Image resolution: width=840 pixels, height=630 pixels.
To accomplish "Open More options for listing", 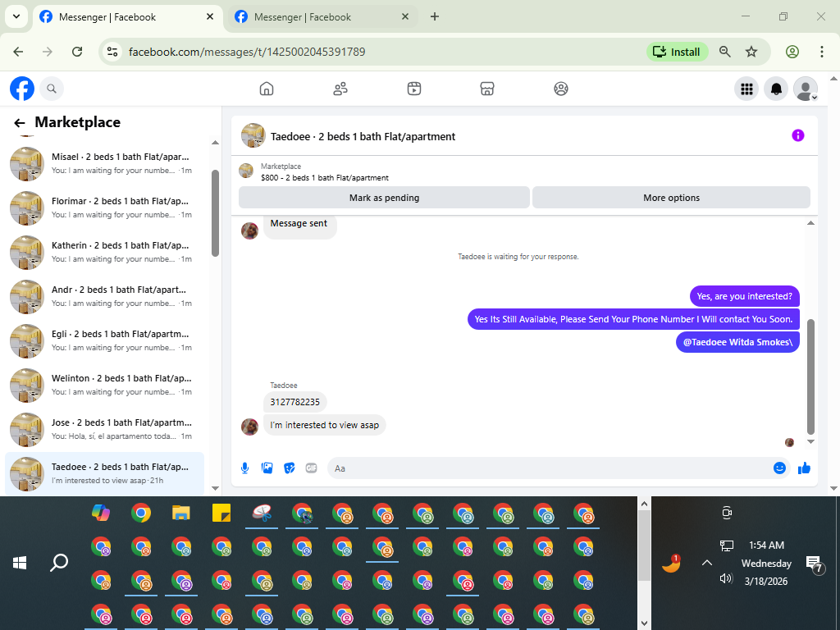I will [x=671, y=198].
